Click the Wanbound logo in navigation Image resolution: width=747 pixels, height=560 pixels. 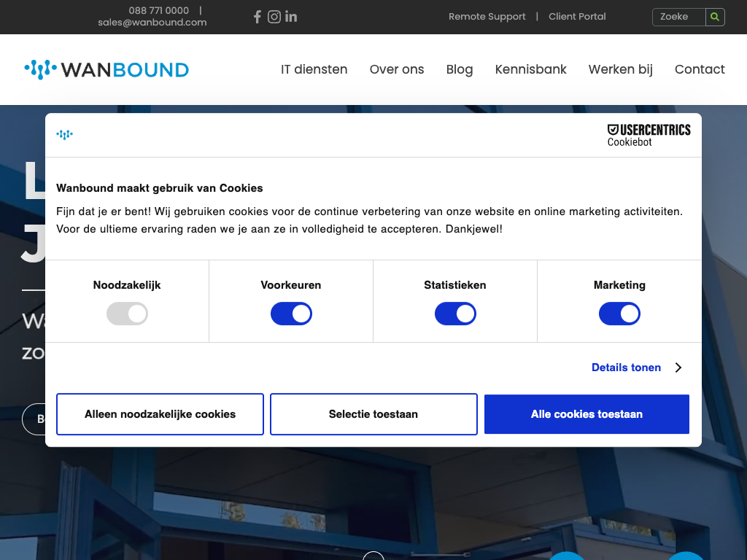point(107,70)
